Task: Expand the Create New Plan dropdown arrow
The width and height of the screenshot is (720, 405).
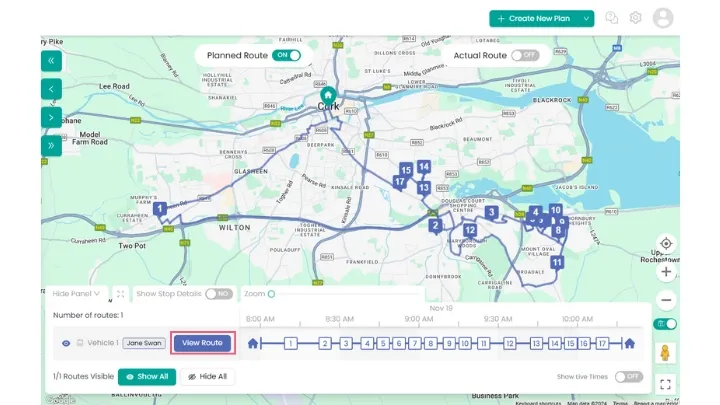Action: [x=586, y=18]
